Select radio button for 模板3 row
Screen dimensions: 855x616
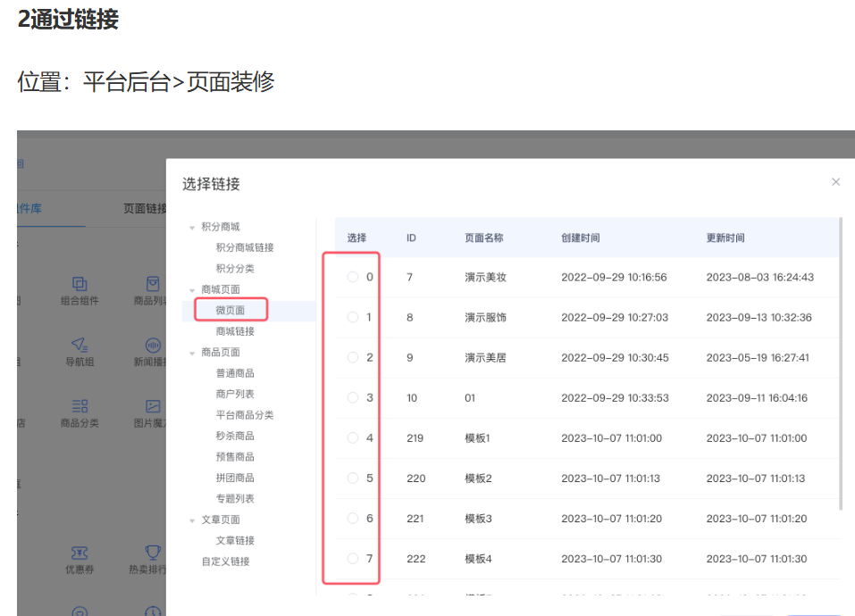353,519
